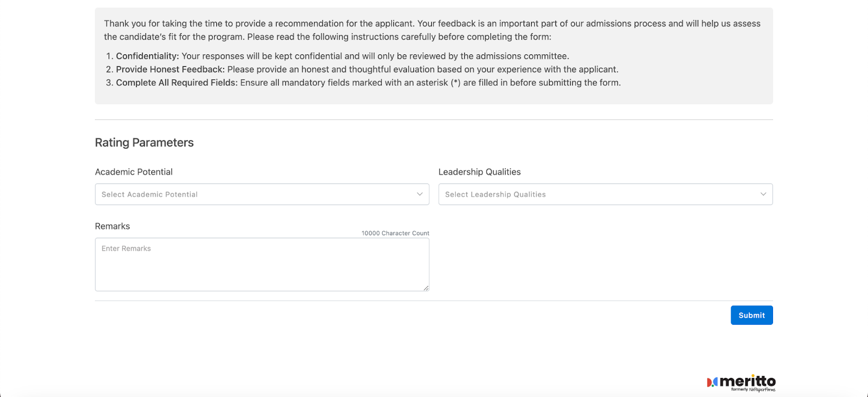The image size is (868, 397).
Task: Click the bold Confidentiality instruction label
Action: coord(147,56)
